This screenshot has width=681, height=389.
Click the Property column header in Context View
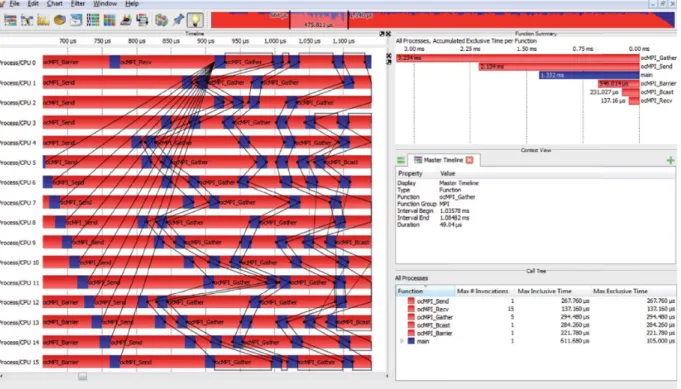coord(410,173)
